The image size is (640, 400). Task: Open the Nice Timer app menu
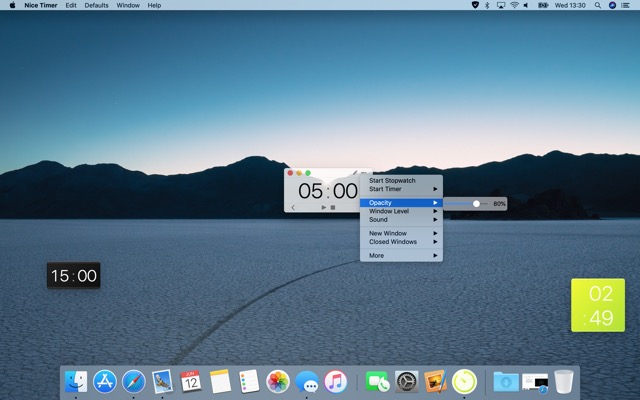pos(41,5)
